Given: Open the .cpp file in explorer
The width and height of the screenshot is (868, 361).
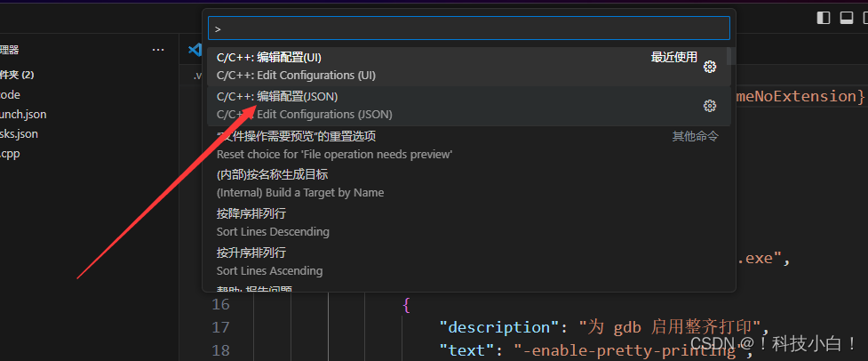Looking at the screenshot, I should point(10,154).
